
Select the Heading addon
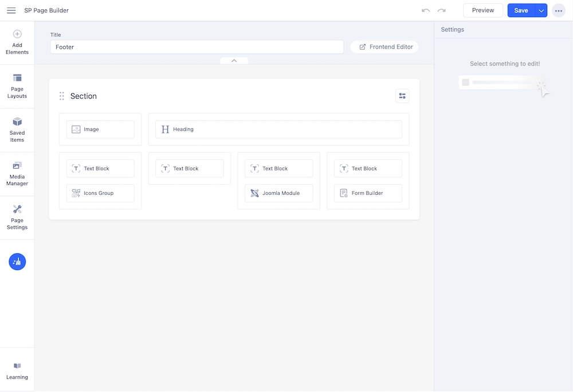coord(278,130)
